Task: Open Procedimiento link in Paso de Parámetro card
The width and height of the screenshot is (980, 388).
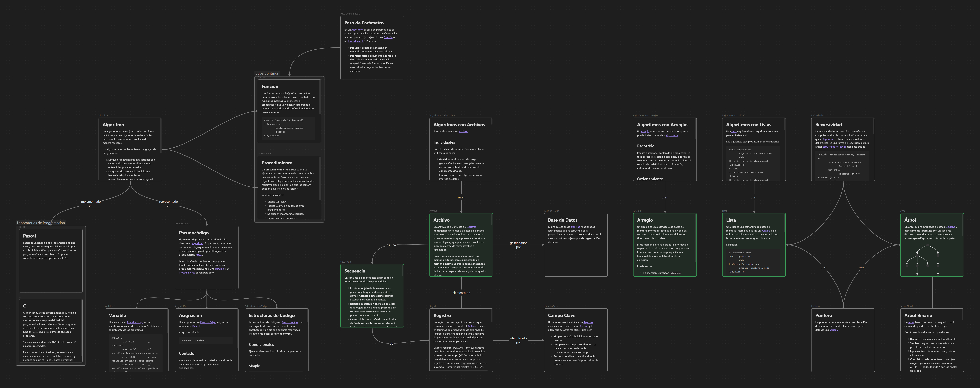Action: pyautogui.click(x=356, y=41)
